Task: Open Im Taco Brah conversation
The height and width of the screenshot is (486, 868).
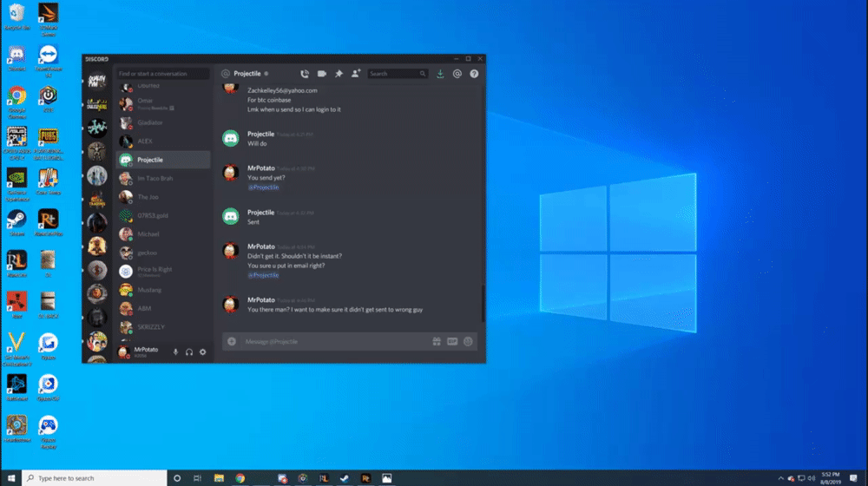Action: pos(163,178)
